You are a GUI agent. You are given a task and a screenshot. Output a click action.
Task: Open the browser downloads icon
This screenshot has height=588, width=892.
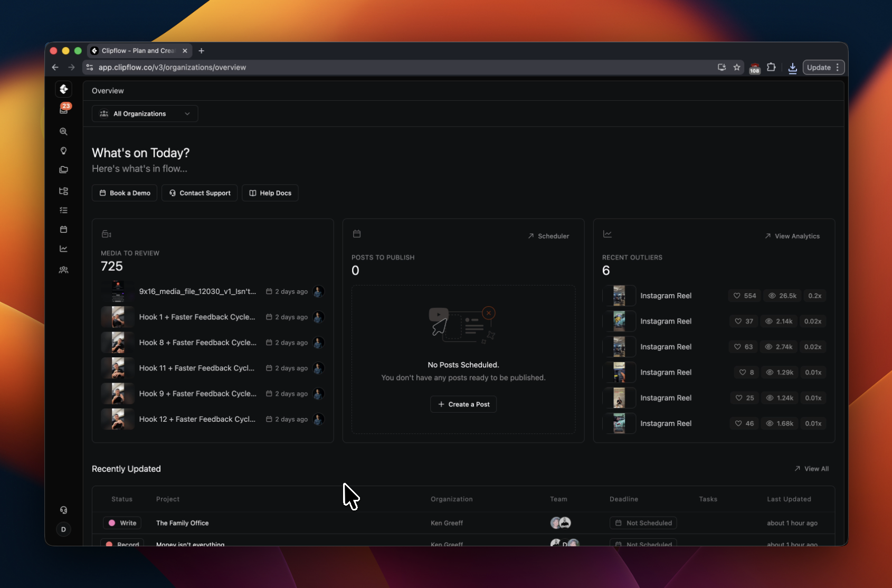[792, 68]
